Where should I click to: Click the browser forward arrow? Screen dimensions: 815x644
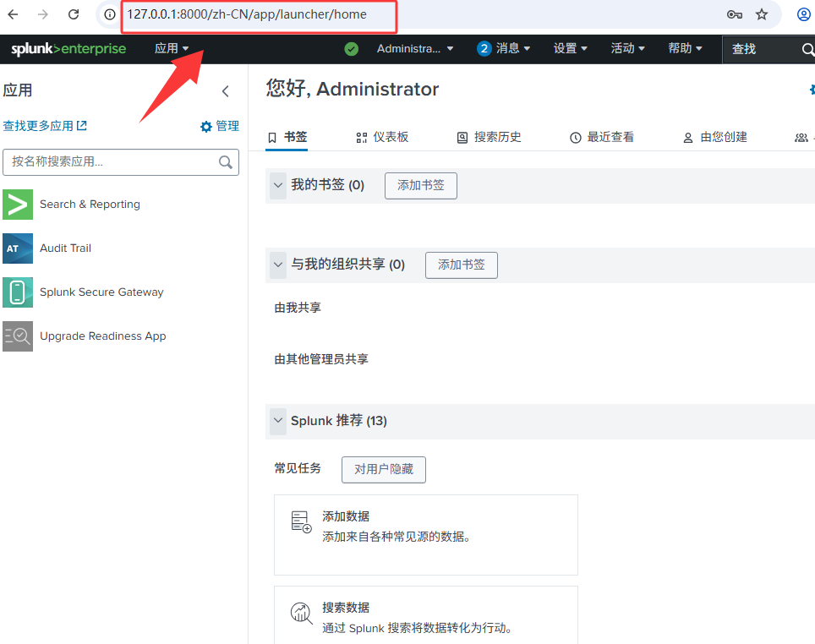(x=43, y=14)
